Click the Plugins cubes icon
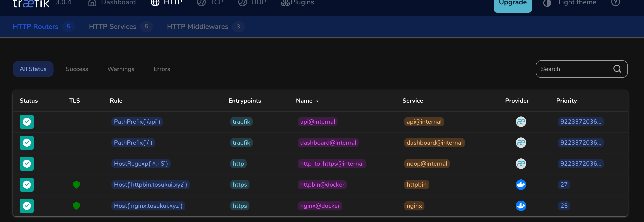Image resolution: width=644 pixels, height=222 pixels. (x=285, y=3)
